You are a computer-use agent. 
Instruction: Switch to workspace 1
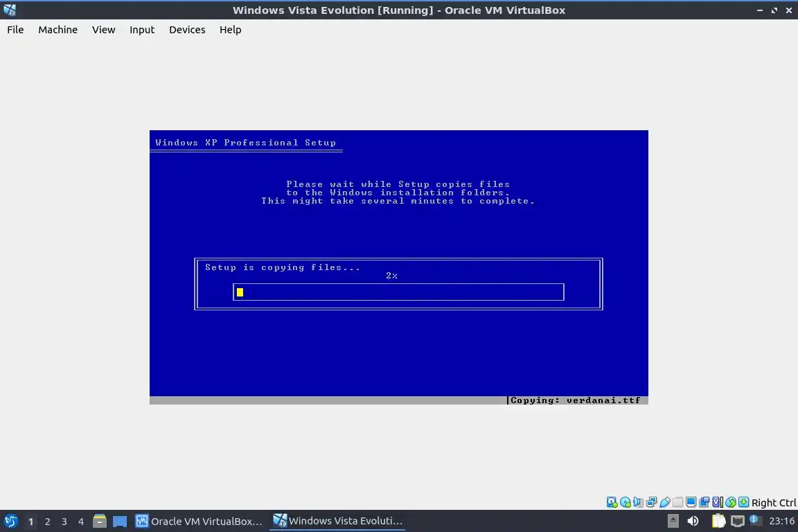[x=30, y=522]
